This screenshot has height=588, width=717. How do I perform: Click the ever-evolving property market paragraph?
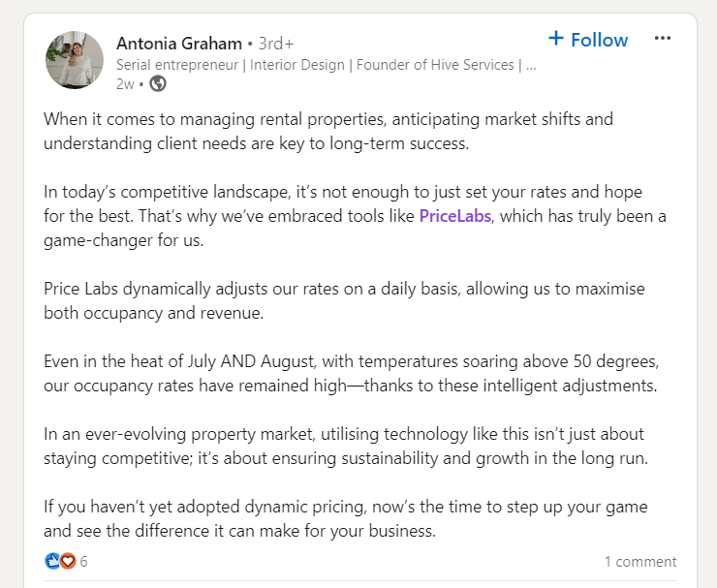click(346, 447)
